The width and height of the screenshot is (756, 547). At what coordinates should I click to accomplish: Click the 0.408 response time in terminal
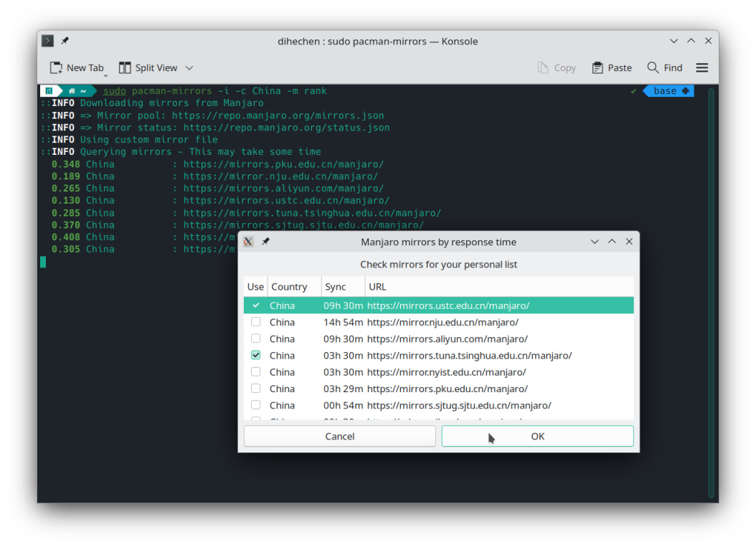pos(65,237)
